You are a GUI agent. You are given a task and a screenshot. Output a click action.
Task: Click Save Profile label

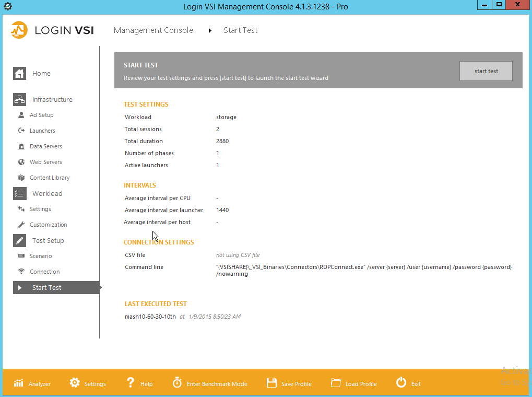point(296,384)
